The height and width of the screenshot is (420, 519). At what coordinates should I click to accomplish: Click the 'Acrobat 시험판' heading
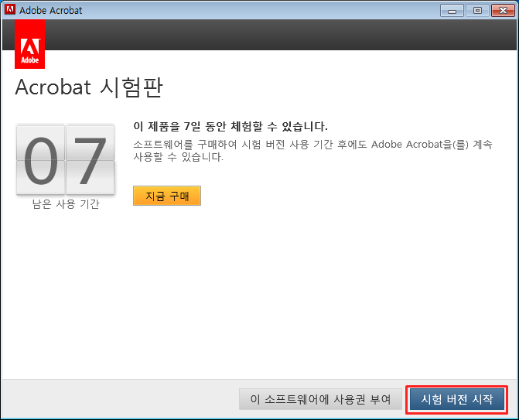(89, 87)
